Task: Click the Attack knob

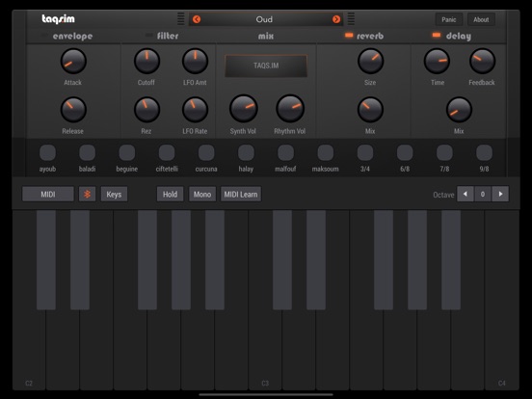Action: tap(73, 62)
